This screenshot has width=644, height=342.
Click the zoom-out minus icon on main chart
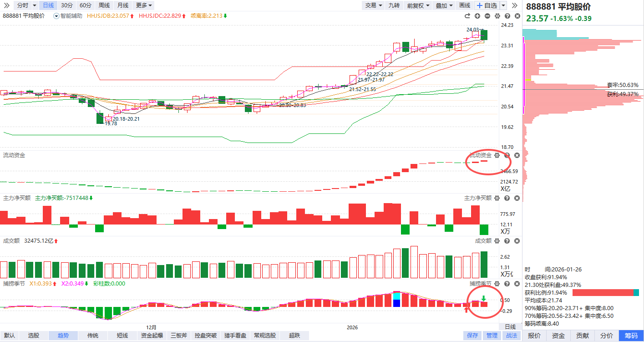(x=487, y=16)
